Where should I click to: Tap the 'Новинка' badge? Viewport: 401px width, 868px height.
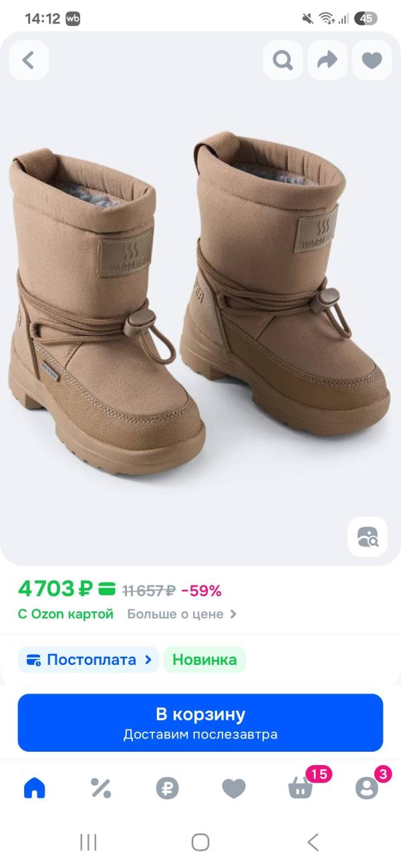pyautogui.click(x=205, y=660)
